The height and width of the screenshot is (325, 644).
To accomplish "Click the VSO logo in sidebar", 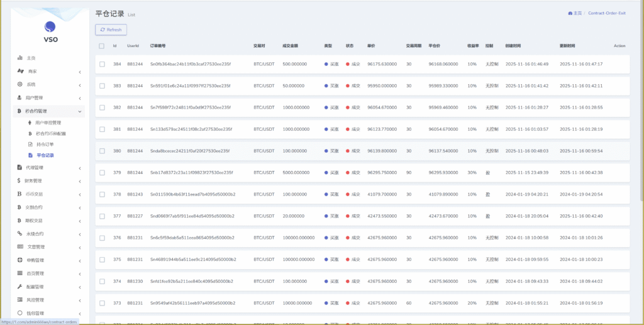I will pyautogui.click(x=50, y=27).
